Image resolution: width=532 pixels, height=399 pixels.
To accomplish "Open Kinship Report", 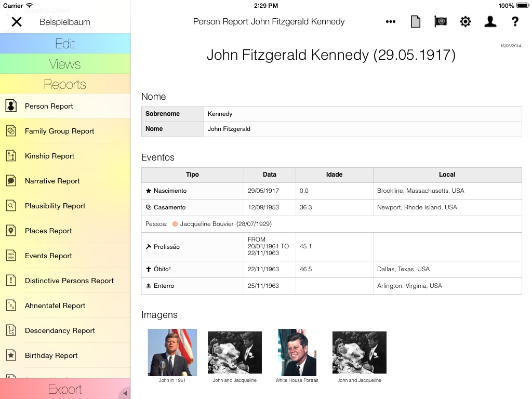I will tap(65, 156).
